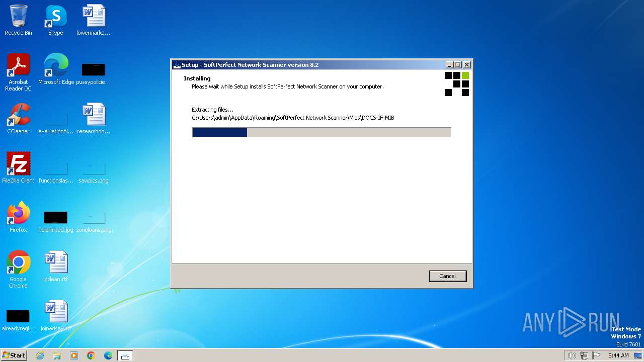Image resolution: width=644 pixels, height=362 pixels.
Task: Click Show desktop button at taskbar end
Action: 638,355
